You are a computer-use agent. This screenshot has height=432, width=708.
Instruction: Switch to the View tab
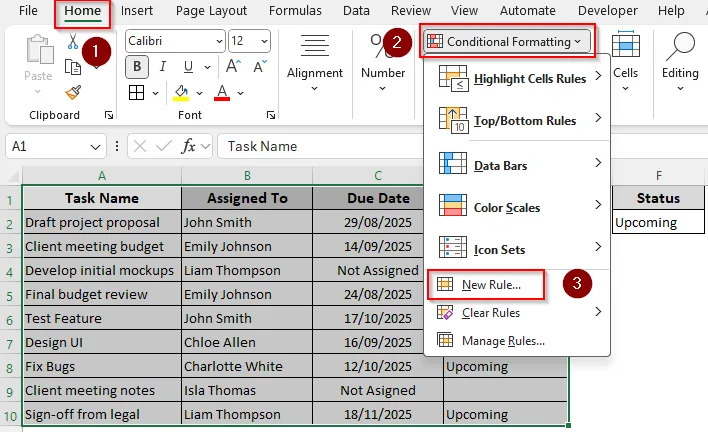pos(464,11)
